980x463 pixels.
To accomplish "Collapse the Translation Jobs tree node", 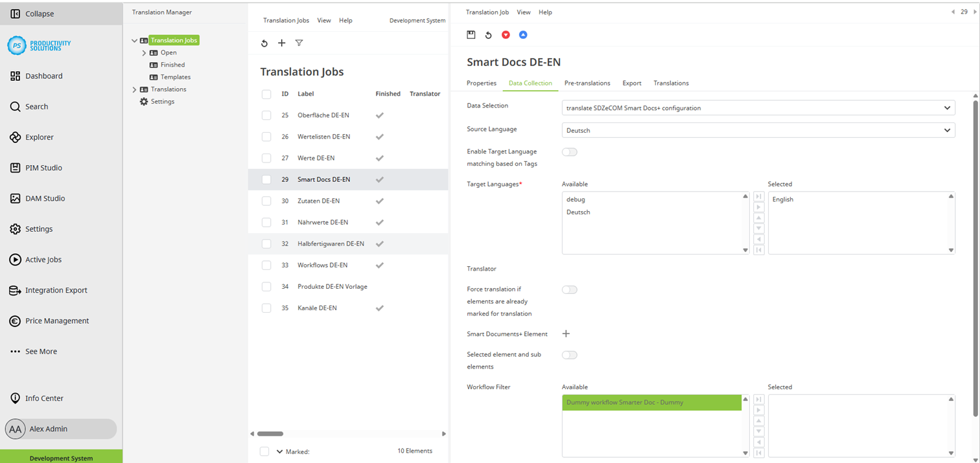I will pos(134,40).
